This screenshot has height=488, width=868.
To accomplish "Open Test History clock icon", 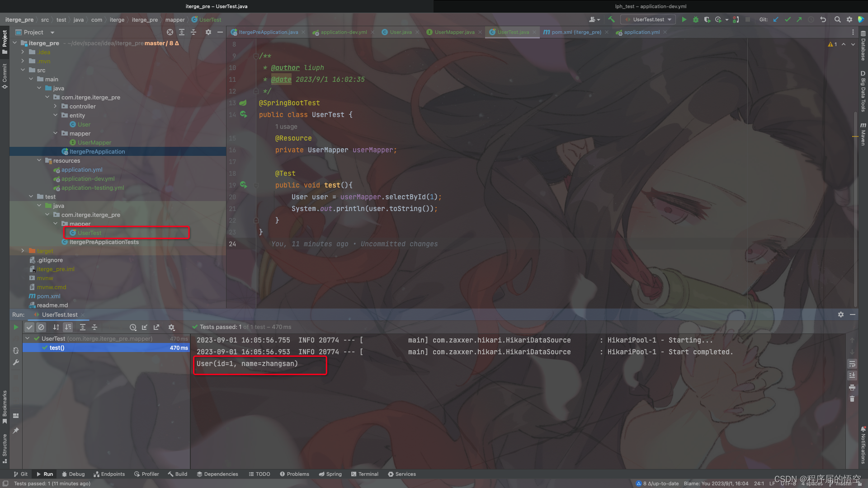I will click(x=133, y=327).
